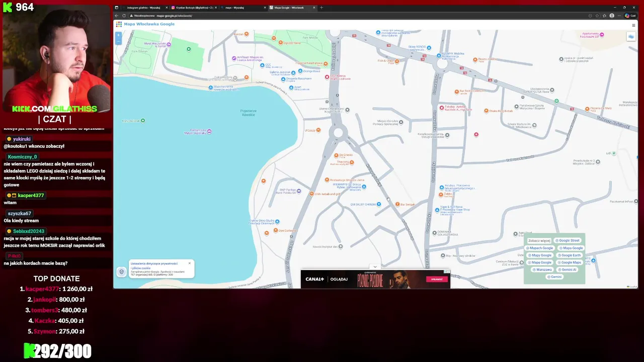Open the Google Street link
The image size is (644, 362).
(x=568, y=241)
